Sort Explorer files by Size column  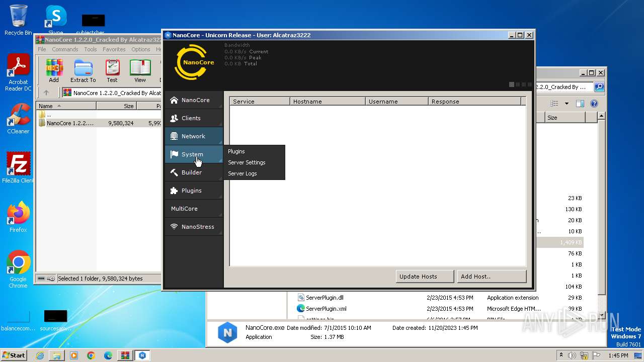[566, 118]
